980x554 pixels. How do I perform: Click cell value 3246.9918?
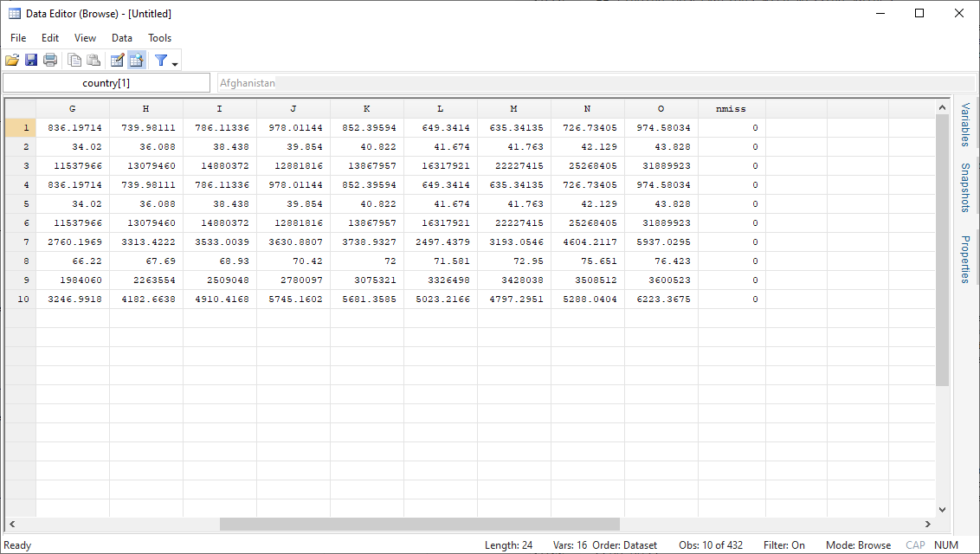click(x=74, y=300)
